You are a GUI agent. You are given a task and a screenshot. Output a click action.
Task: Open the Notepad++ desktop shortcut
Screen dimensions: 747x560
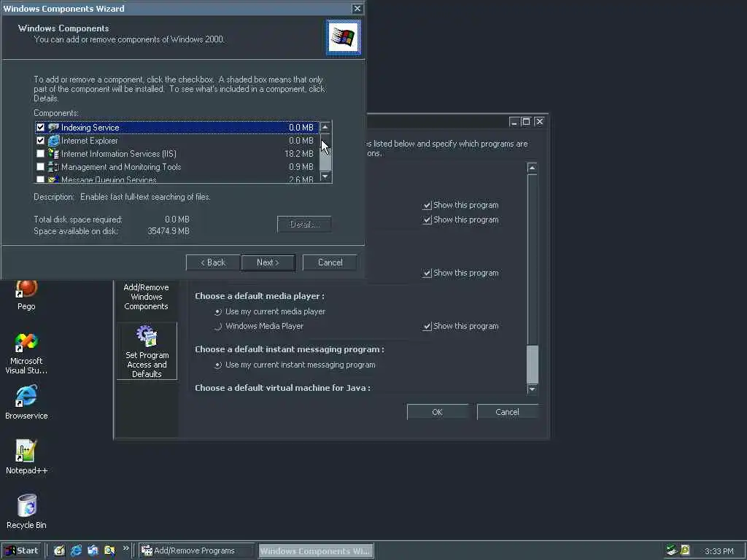(26, 457)
